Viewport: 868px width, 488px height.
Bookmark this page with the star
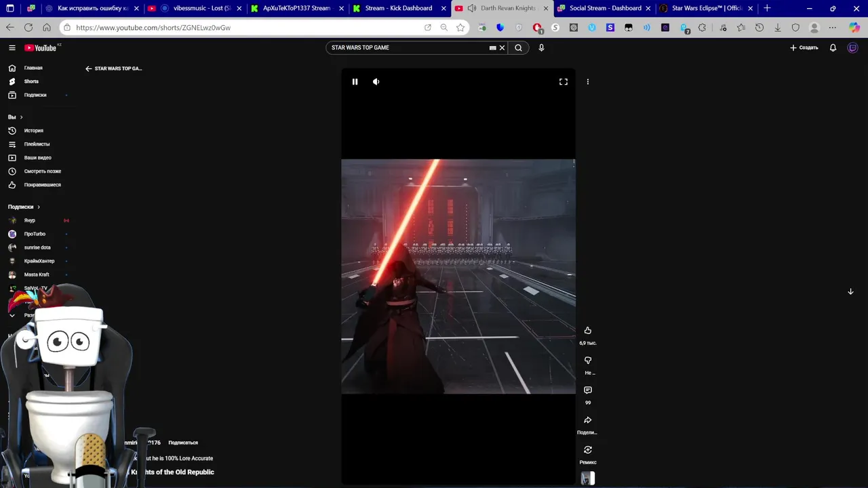coord(460,28)
